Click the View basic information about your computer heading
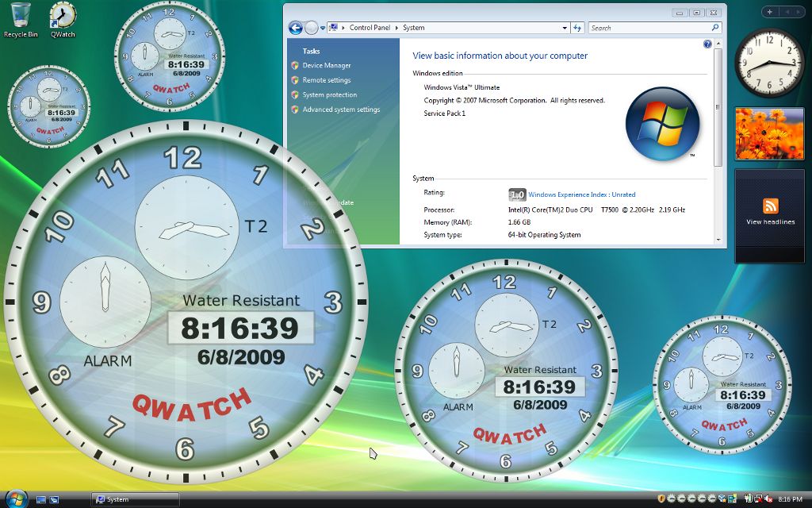This screenshot has height=508, width=812. (500, 56)
